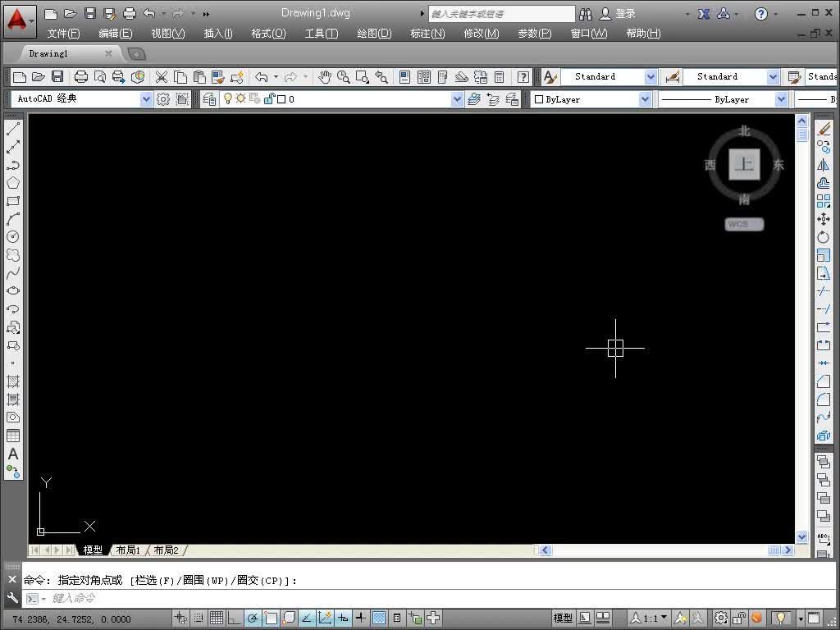Select the Explode tool
840x630 pixels.
[824, 436]
